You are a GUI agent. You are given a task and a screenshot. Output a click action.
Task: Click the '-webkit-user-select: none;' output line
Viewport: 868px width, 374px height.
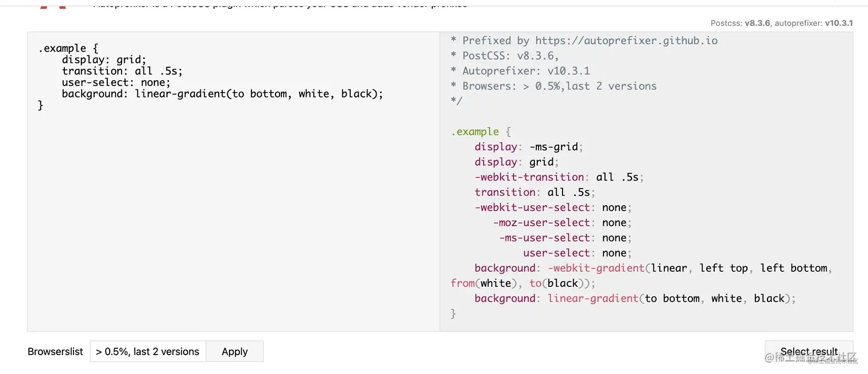[553, 208]
